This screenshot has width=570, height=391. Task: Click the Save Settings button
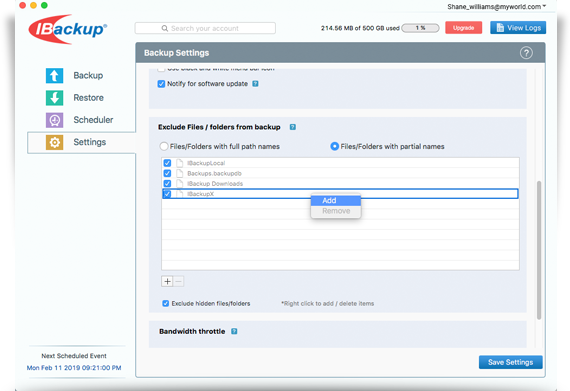(x=510, y=362)
